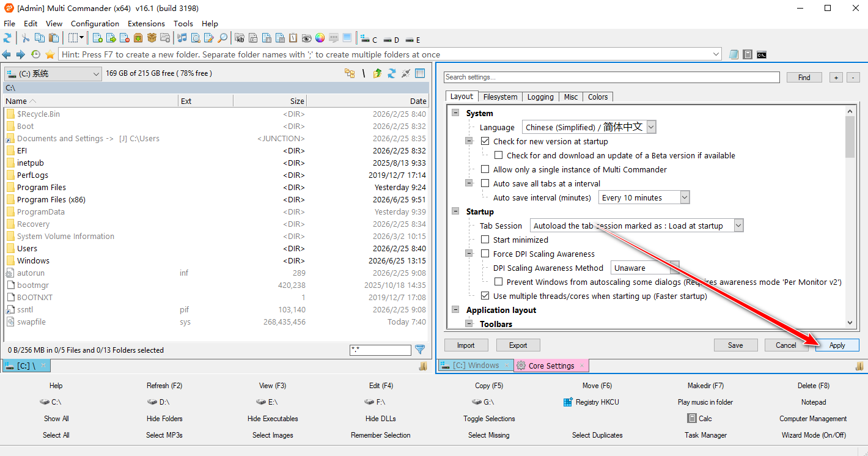Image resolution: width=868 pixels, height=456 pixels.
Task: Click the Search settings input field
Action: point(612,77)
